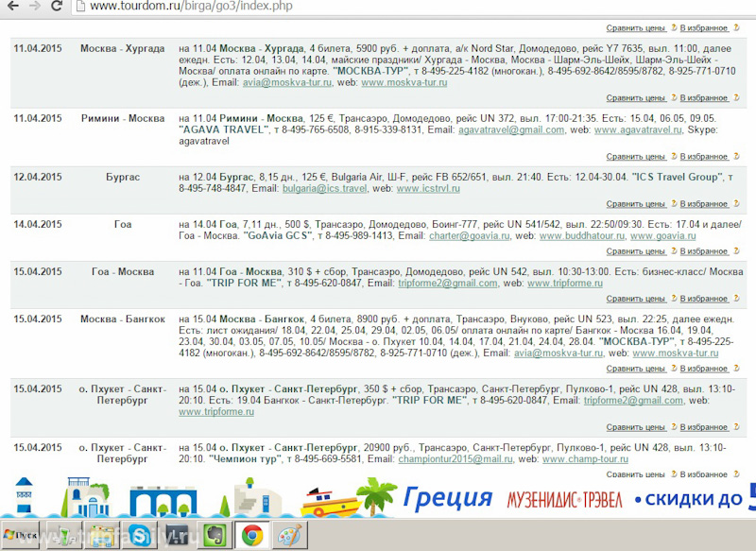Click the bulgaria@ics.travel email link
This screenshot has height=551, width=756.
(324, 189)
